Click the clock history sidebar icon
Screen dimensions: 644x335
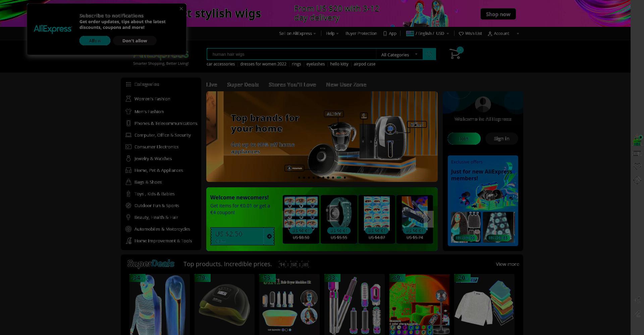tap(637, 180)
